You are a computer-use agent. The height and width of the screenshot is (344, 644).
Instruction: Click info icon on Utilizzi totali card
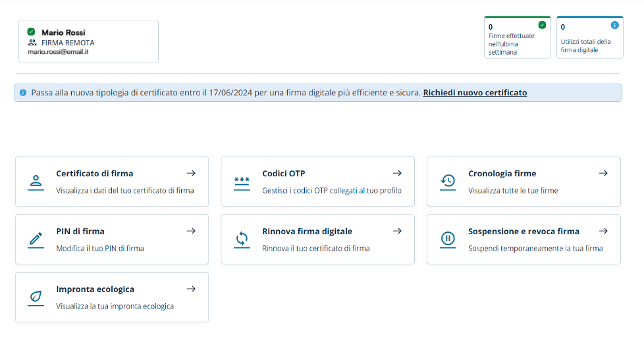tap(614, 25)
